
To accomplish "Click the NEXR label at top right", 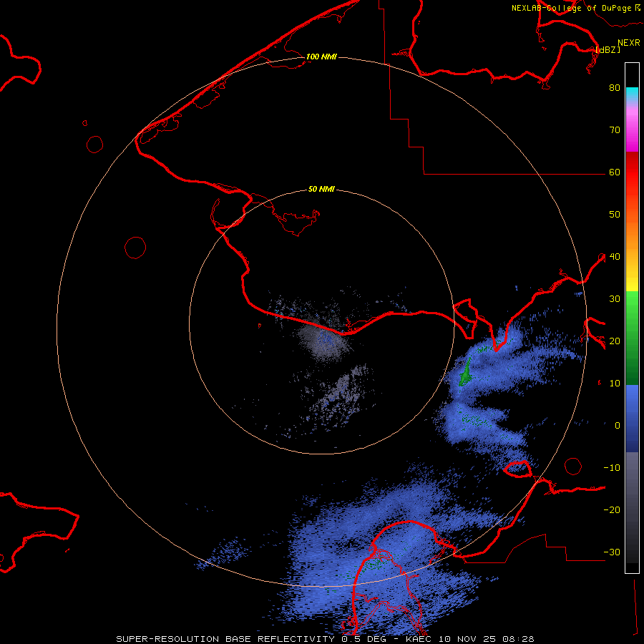I will (x=629, y=43).
